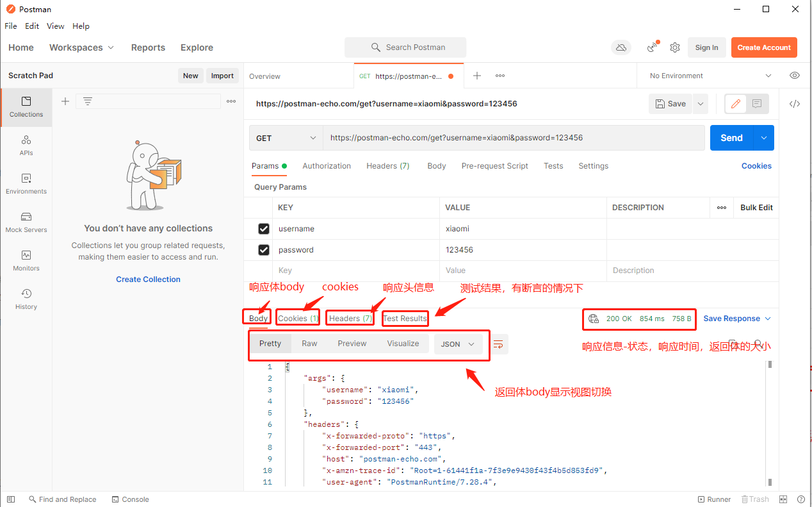Viewport: 812px width, 507px height.
Task: Open the Collections sidebar panel
Action: [26, 107]
